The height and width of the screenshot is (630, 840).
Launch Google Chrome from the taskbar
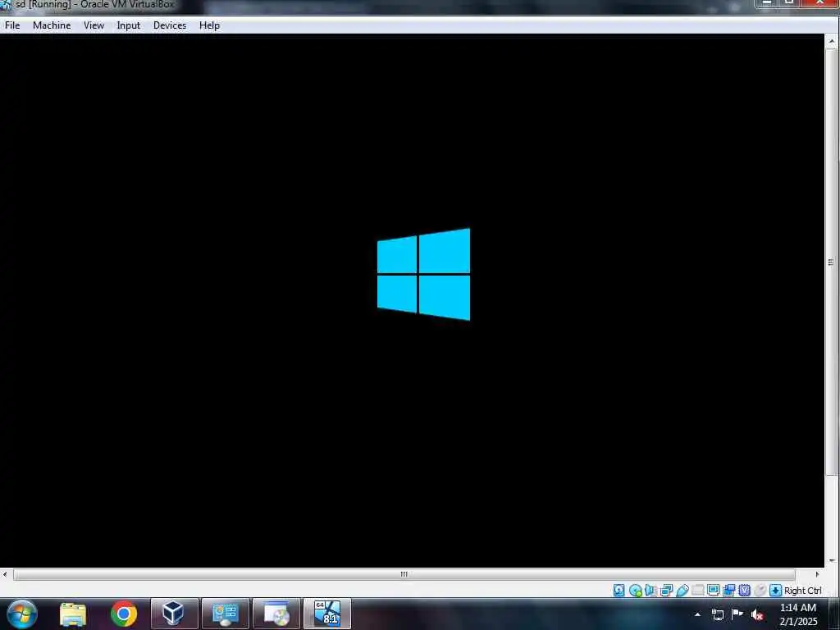[124, 614]
